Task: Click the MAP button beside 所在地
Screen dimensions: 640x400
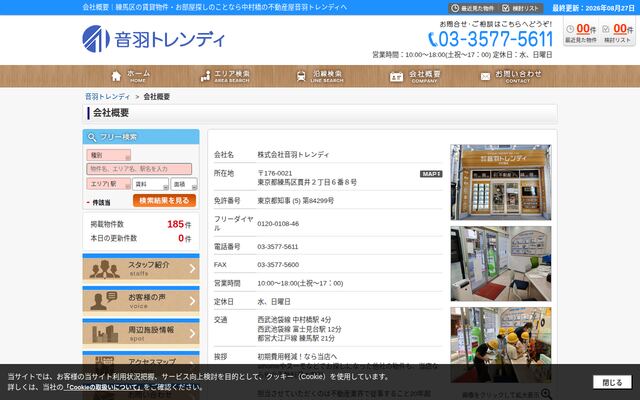Action: (431, 174)
